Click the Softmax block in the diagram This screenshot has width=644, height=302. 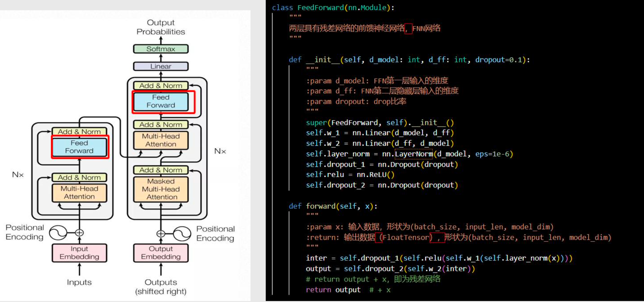(161, 49)
